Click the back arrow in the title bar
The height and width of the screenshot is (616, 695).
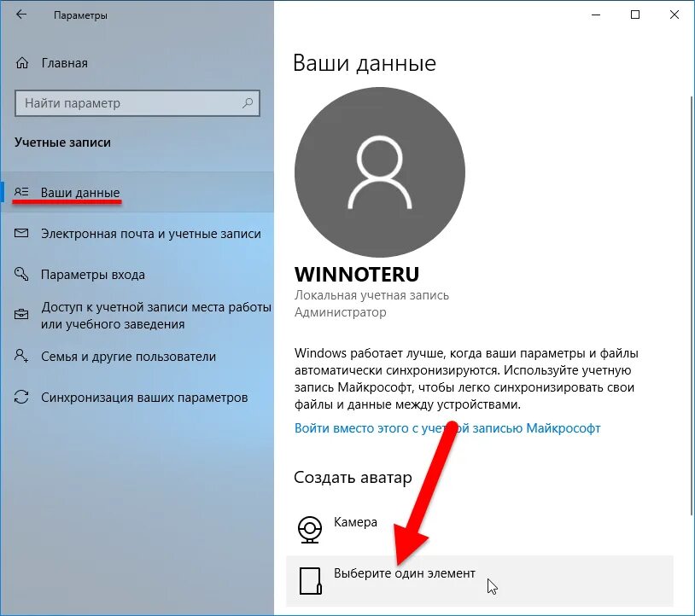point(20,15)
